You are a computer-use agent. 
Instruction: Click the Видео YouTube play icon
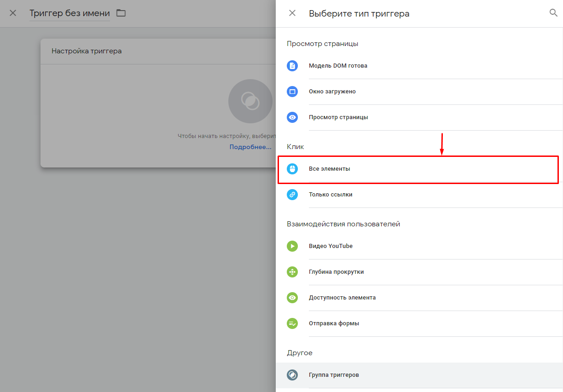[292, 246]
